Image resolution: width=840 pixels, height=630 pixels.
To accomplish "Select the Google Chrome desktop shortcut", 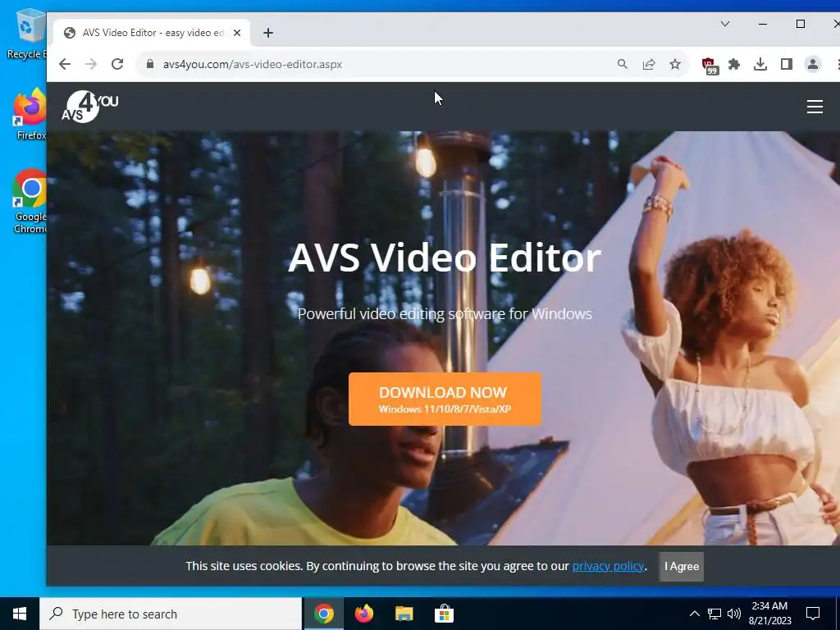I will 30,201.
